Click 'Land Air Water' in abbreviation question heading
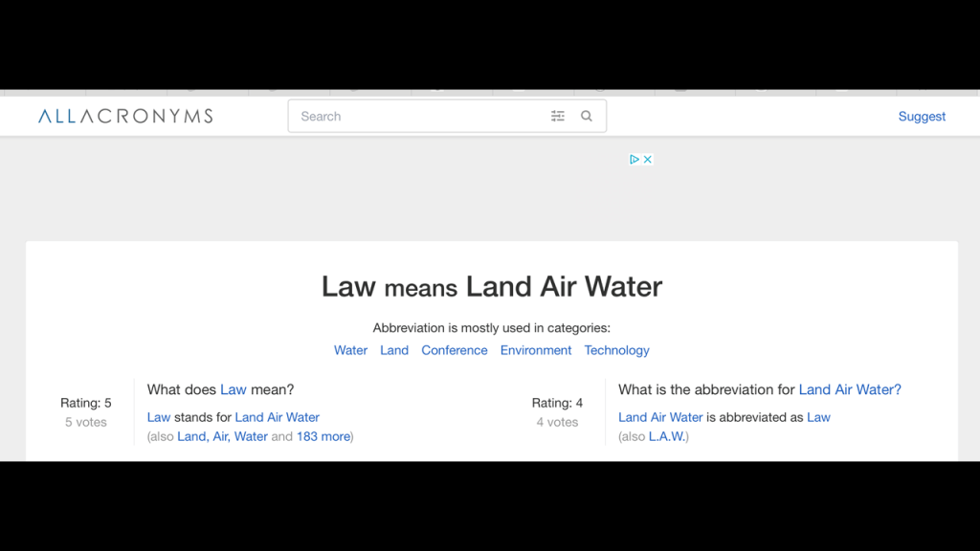 [x=850, y=389]
